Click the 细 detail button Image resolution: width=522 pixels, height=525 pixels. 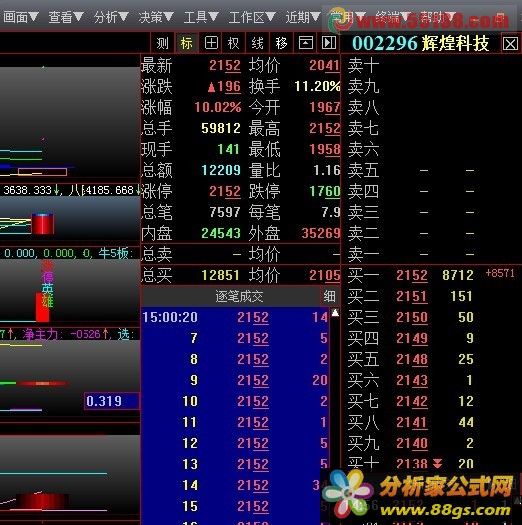coord(329,296)
